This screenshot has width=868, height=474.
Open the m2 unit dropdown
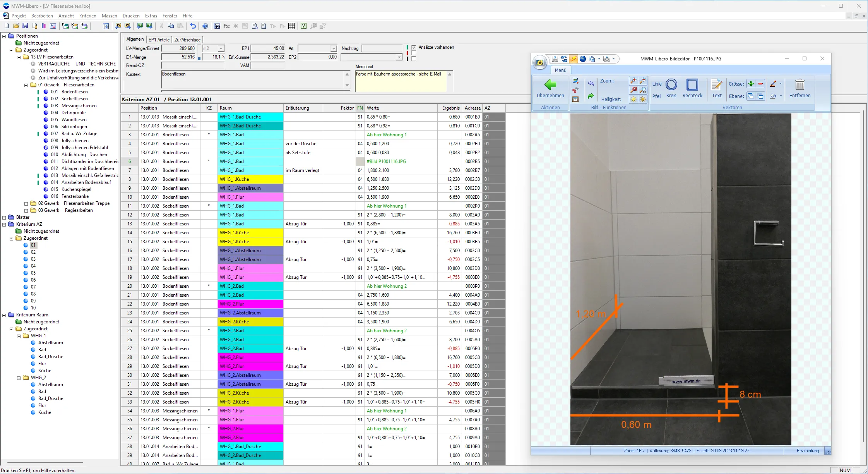click(x=221, y=48)
